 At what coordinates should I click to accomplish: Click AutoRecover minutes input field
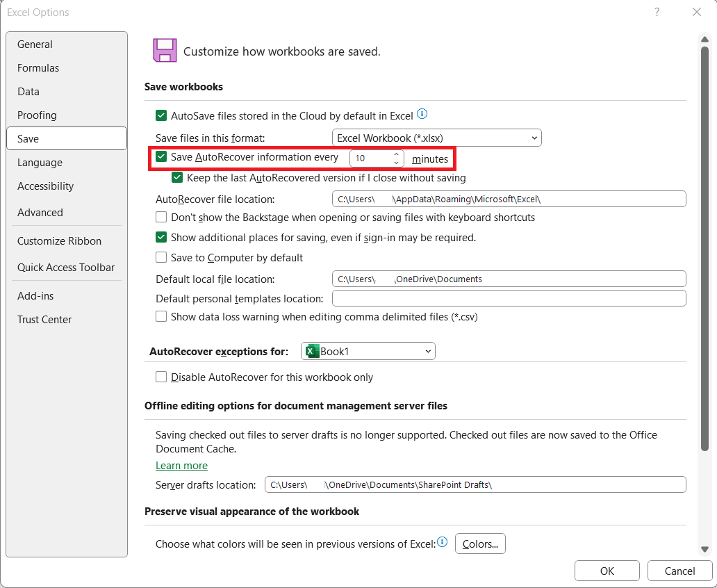pos(371,158)
